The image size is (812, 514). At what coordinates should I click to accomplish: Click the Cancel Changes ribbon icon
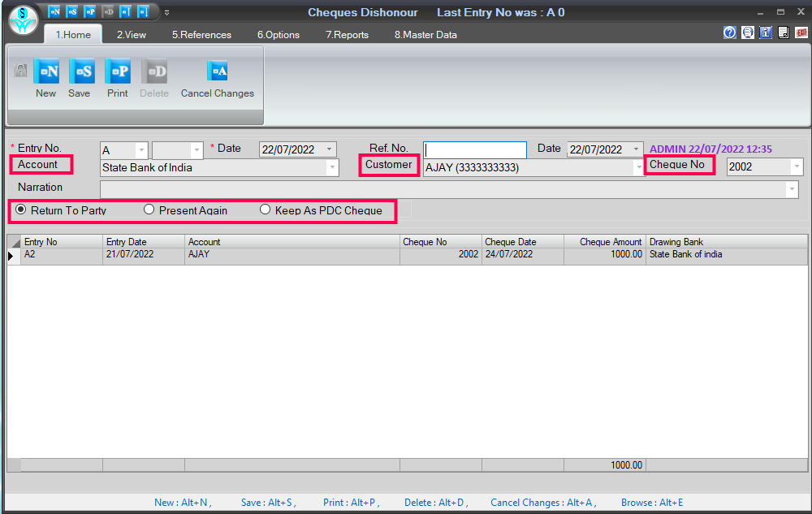217,77
